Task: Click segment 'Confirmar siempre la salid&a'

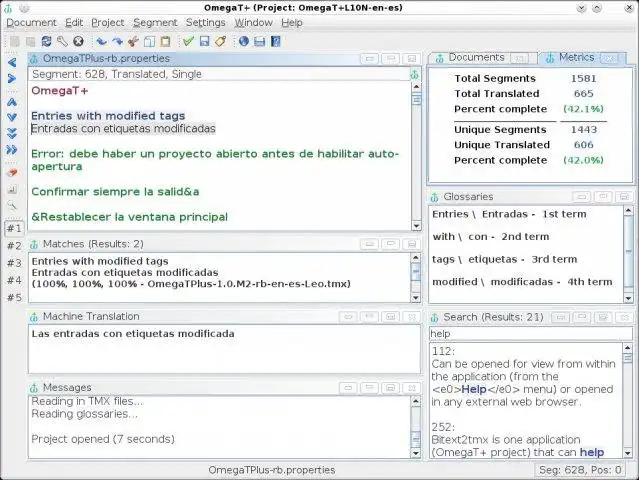Action: 115,192
